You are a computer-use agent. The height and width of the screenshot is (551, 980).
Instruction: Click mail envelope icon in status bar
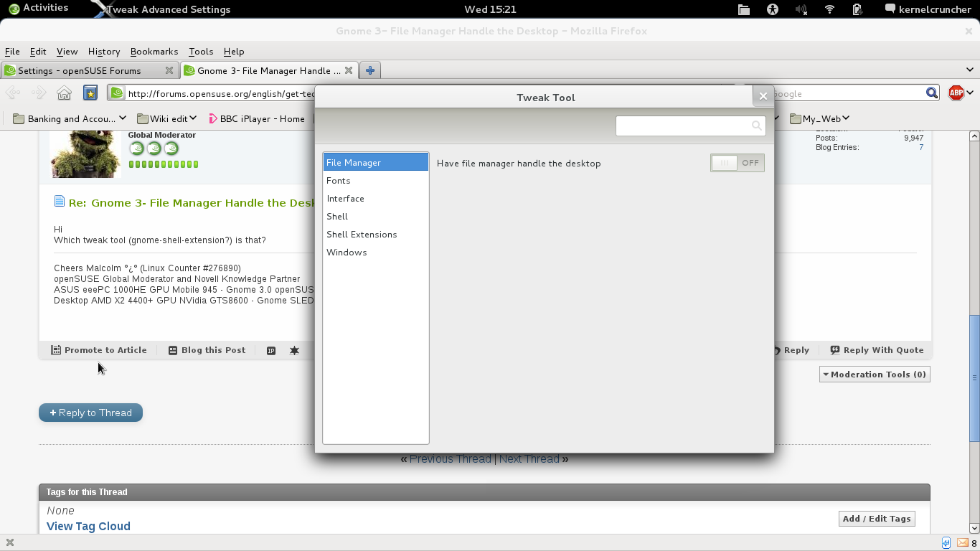point(963,543)
